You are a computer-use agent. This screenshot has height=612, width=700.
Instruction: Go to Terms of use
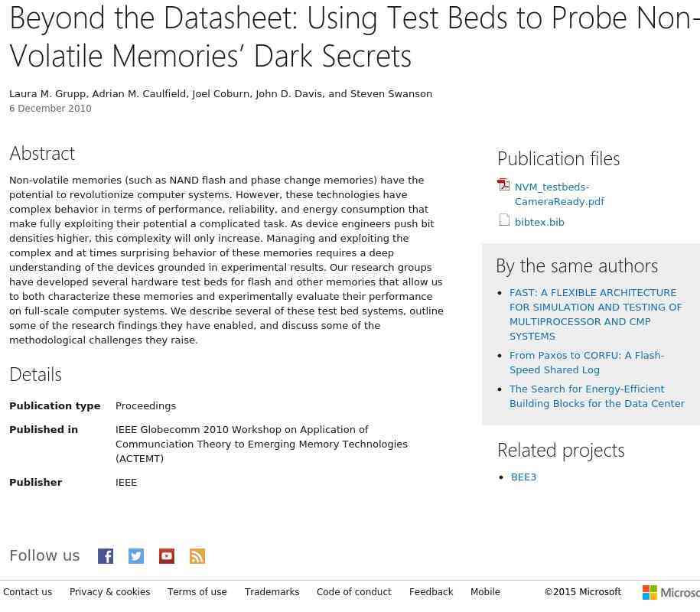point(197,592)
